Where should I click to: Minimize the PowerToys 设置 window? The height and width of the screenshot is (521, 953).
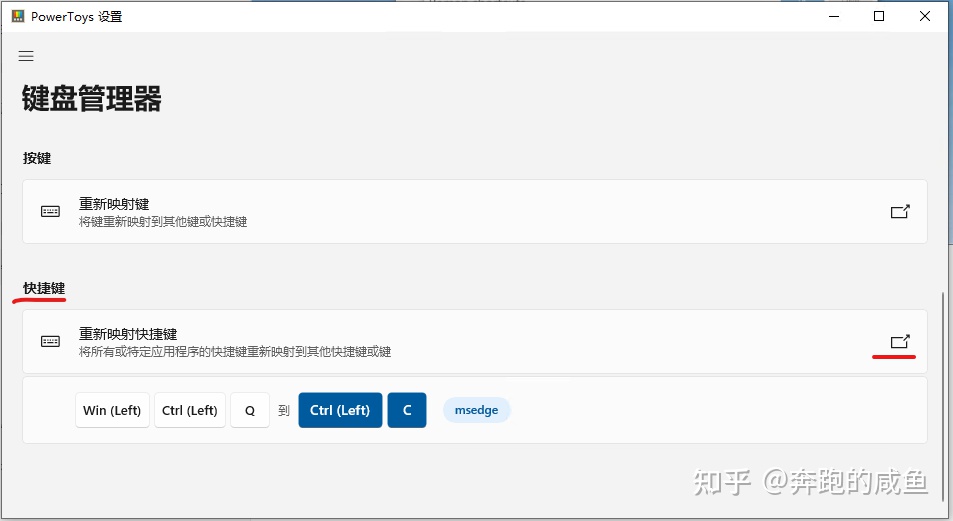pos(834,16)
